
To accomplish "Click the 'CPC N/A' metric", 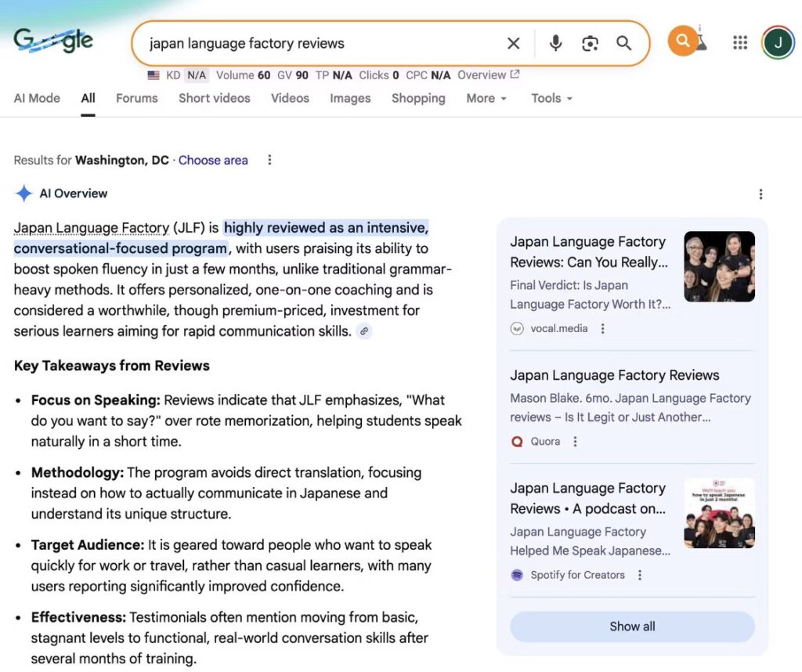I will coord(428,75).
